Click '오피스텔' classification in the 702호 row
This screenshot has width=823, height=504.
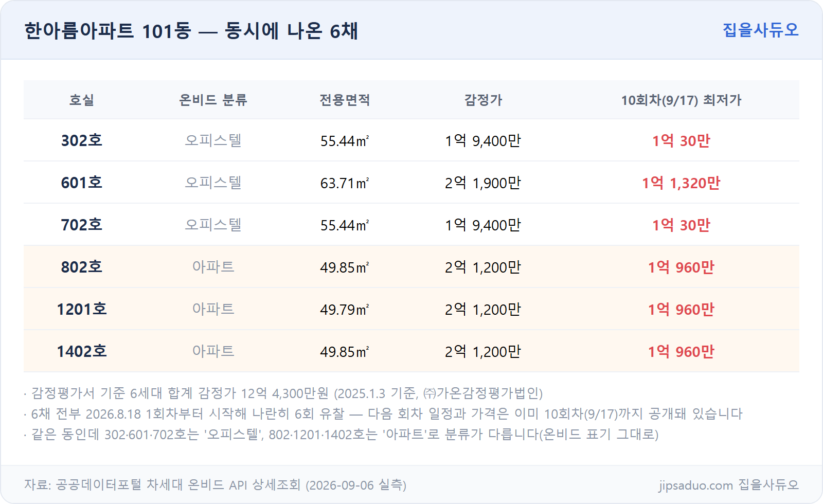coord(213,225)
